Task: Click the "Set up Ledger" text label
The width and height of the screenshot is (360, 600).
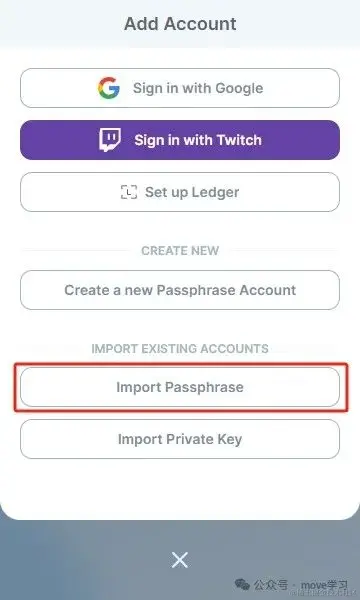Action: click(192, 192)
